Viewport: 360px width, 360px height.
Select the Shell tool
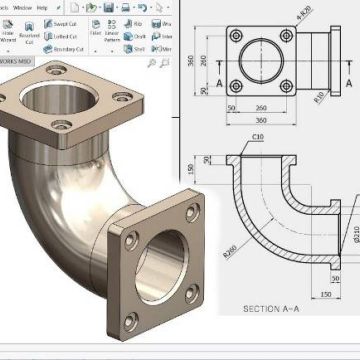click(134, 49)
